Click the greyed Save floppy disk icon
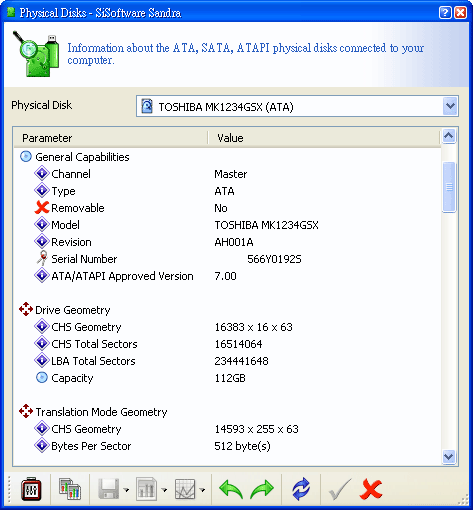Image resolution: width=473 pixels, height=510 pixels. (109, 489)
